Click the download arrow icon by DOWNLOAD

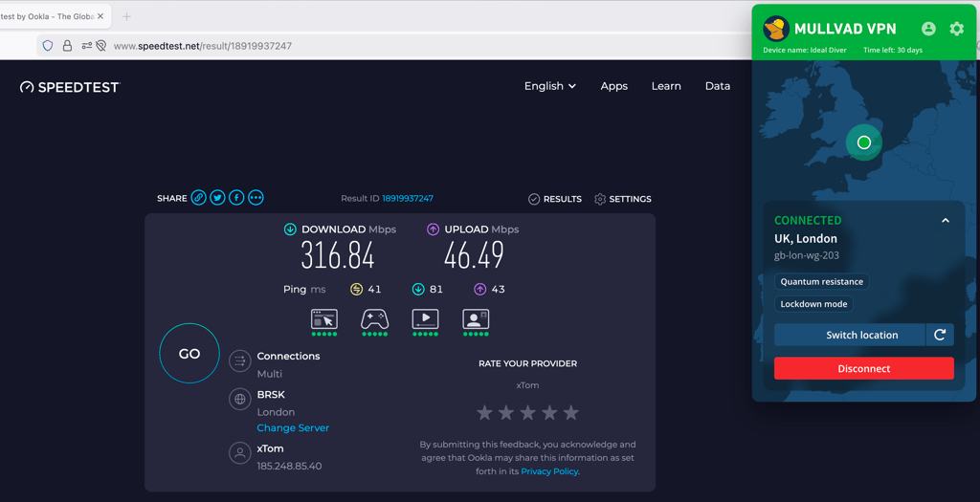pos(290,229)
